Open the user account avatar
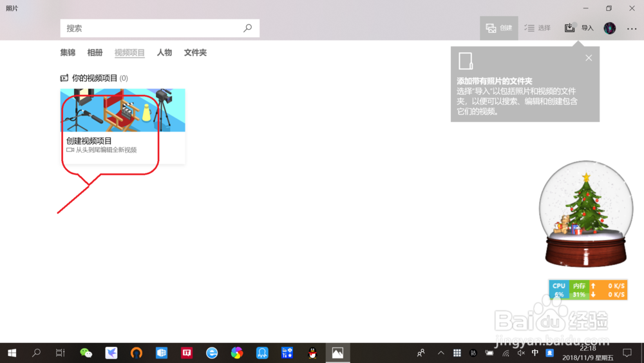This screenshot has height=363, width=644. pos(609,28)
